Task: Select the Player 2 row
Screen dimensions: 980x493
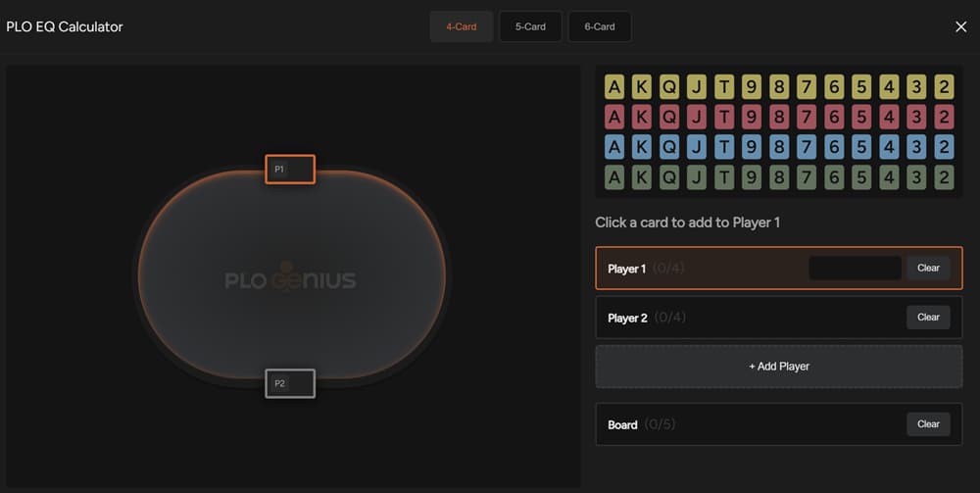Action: pyautogui.click(x=779, y=318)
